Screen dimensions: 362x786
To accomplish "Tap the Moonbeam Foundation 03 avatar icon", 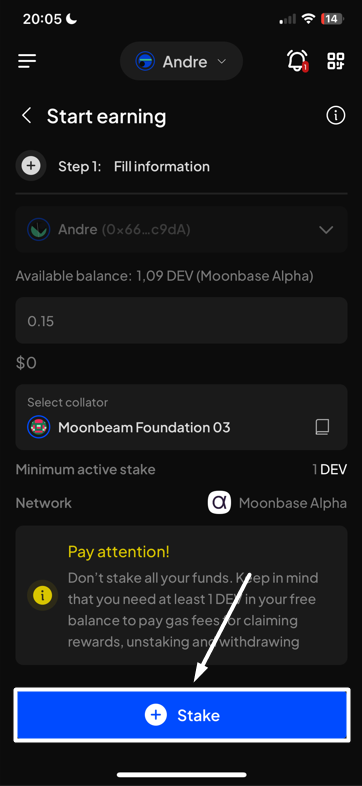I will click(39, 427).
